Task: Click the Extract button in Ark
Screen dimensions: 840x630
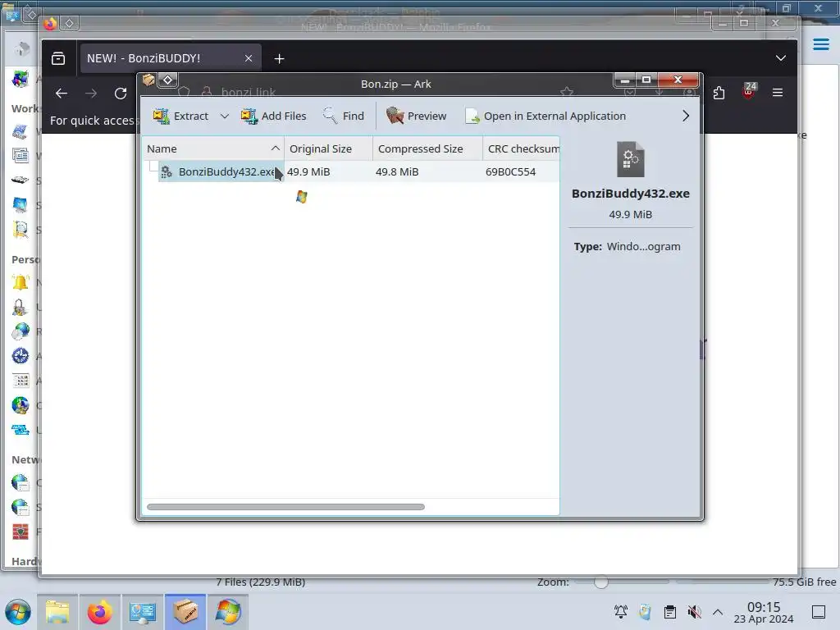Action: [x=180, y=116]
